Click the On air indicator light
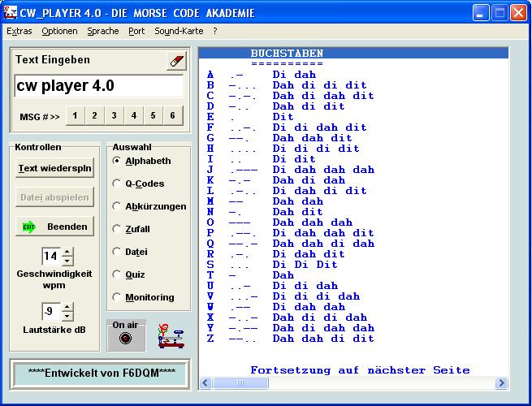Screen dimensions: 532x406 click(x=126, y=338)
